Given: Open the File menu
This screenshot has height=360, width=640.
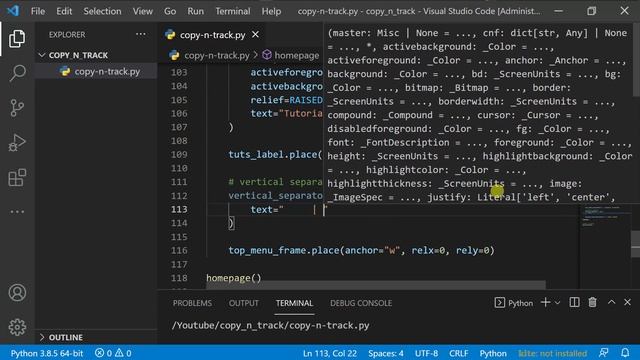Looking at the screenshot, I should 38,11.
